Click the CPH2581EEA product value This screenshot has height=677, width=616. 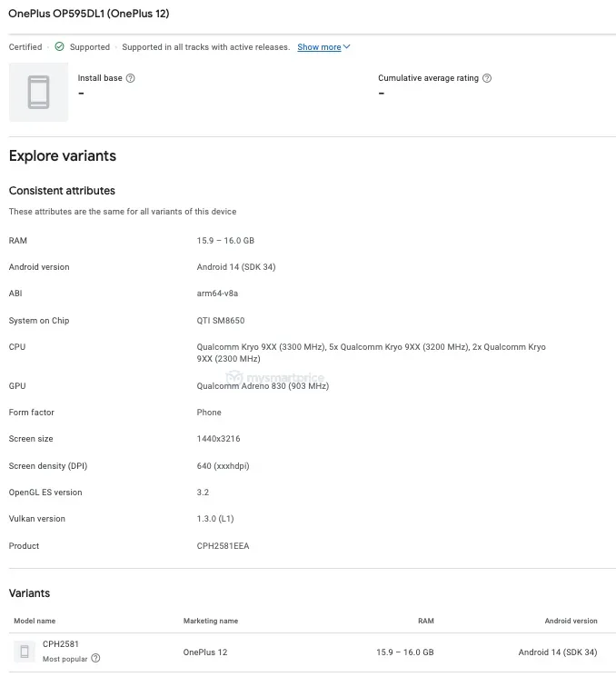coord(223,546)
